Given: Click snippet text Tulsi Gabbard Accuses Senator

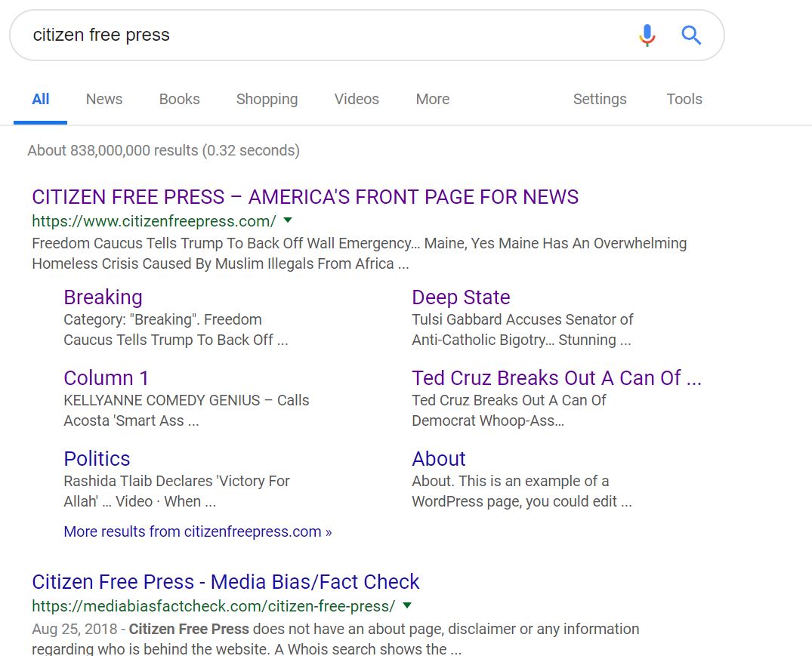Looking at the screenshot, I should click(523, 330).
